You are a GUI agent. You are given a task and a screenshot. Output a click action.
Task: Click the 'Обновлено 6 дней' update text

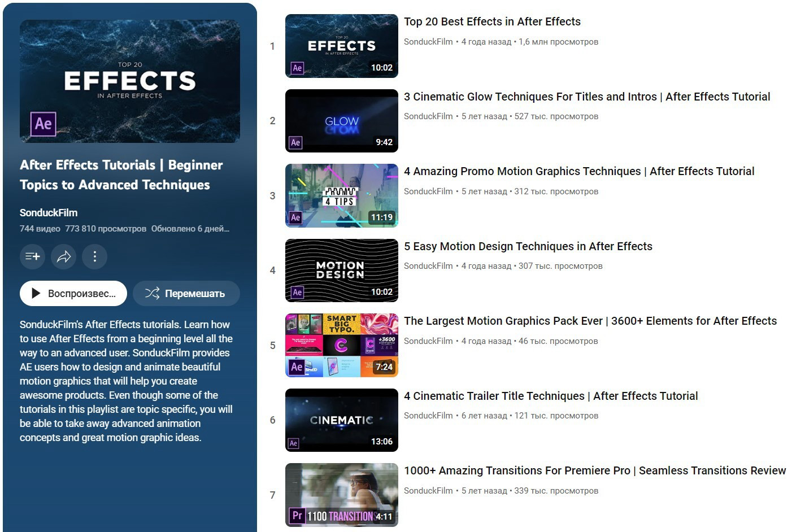pos(190,229)
